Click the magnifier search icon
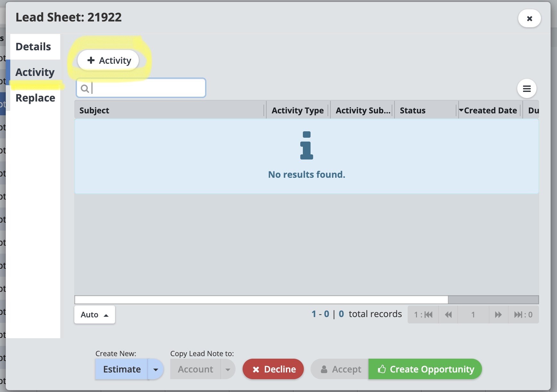The image size is (557, 392). 85,88
